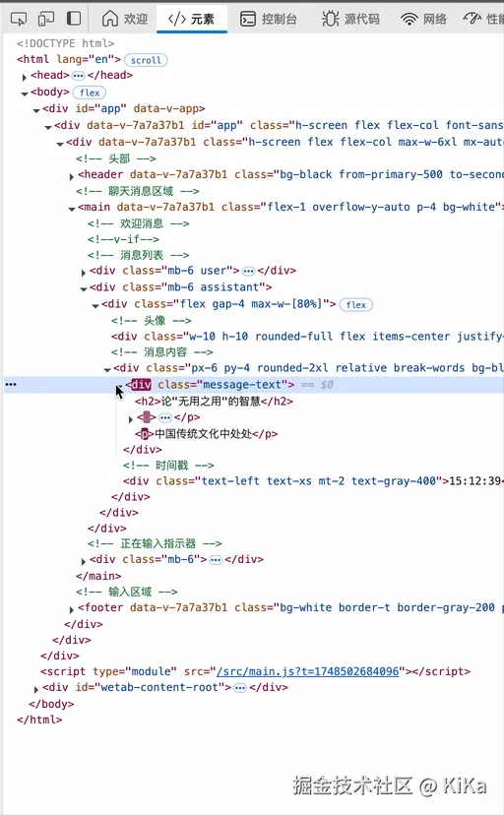
Task: Select the <!DOCTYPE html> line
Action: click(x=66, y=43)
